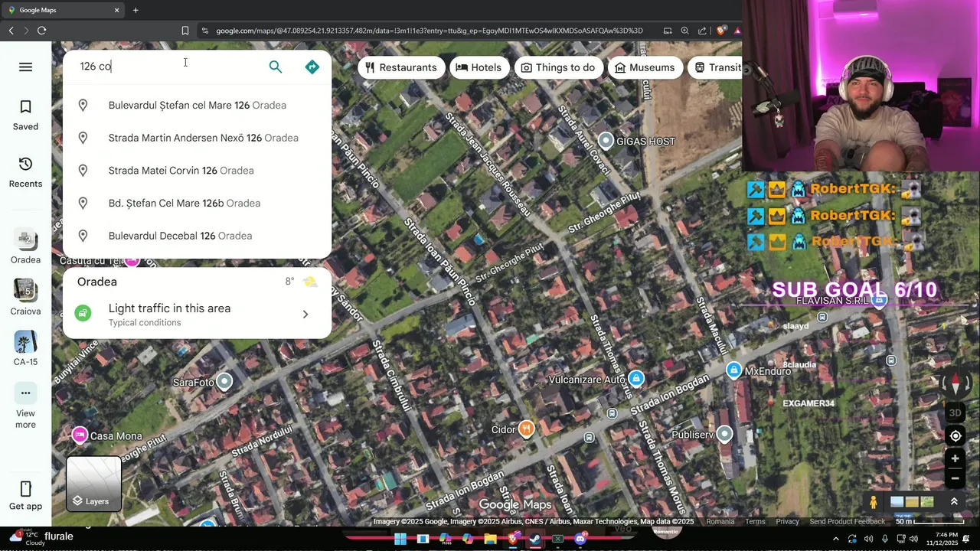Open the recent Craiova place shortcut
This screenshot has width=980, height=551.
(25, 298)
